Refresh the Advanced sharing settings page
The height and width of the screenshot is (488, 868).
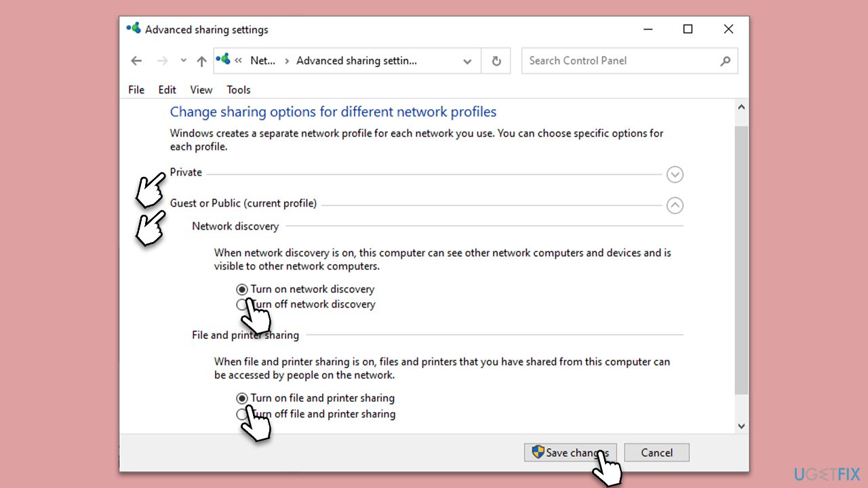pos(496,60)
